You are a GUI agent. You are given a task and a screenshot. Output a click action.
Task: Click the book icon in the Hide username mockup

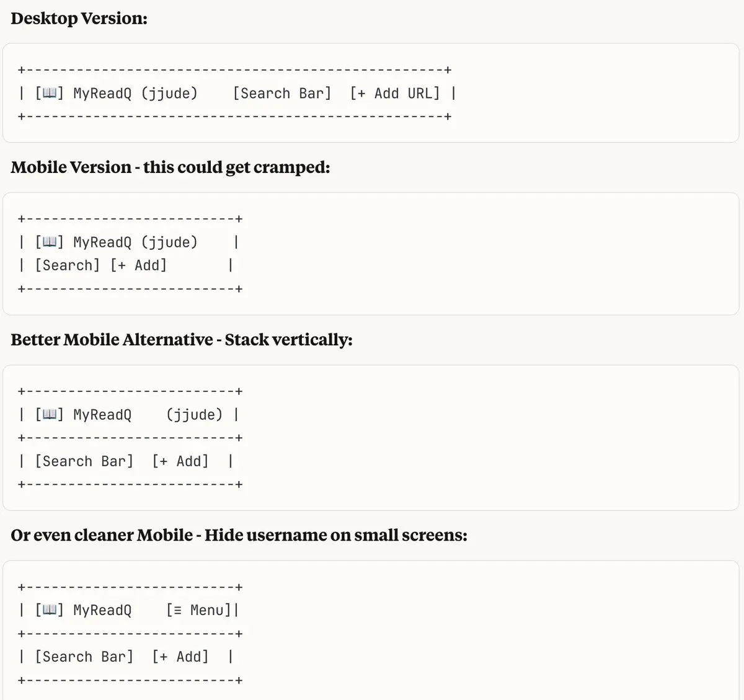[50, 610]
